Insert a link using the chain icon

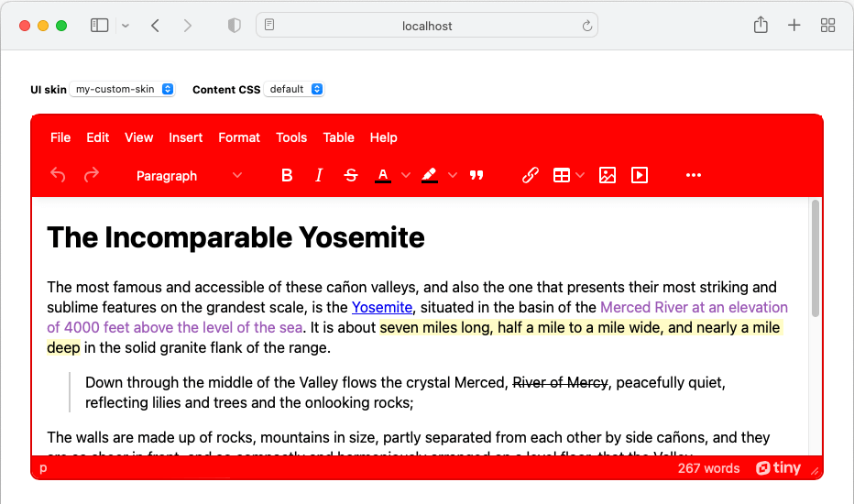pos(530,175)
